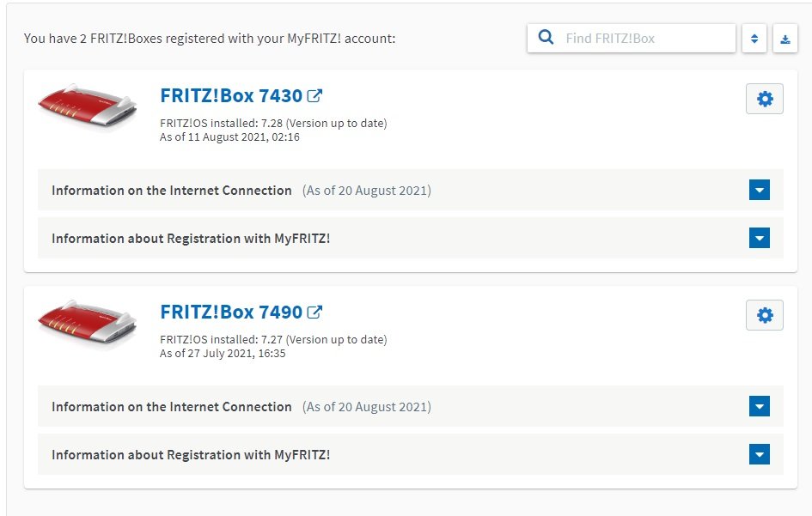
Task: Click 7430 'Information about Registration with MyFRITZ!' row
Action: [410, 238]
